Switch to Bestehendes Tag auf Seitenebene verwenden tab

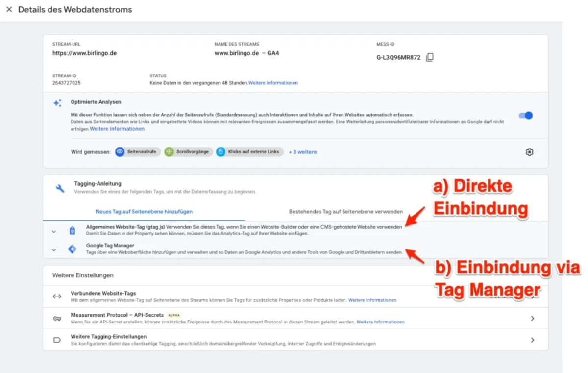[346, 212]
